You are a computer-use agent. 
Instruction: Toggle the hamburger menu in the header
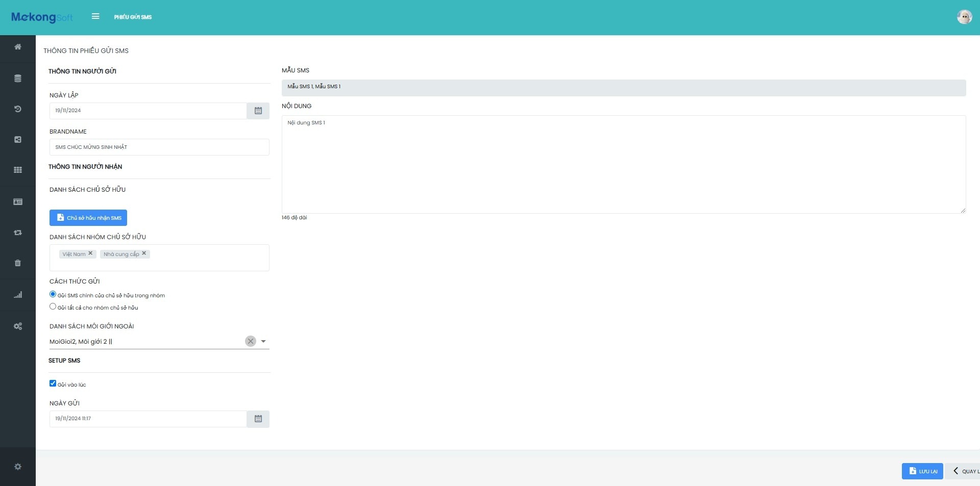click(95, 16)
